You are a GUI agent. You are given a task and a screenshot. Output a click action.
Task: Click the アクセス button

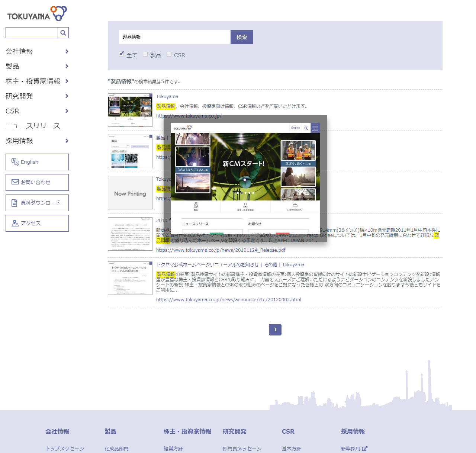pos(37,223)
